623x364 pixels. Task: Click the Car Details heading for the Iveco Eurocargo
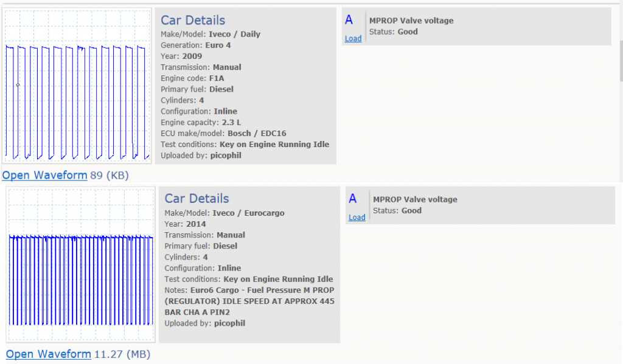(197, 199)
